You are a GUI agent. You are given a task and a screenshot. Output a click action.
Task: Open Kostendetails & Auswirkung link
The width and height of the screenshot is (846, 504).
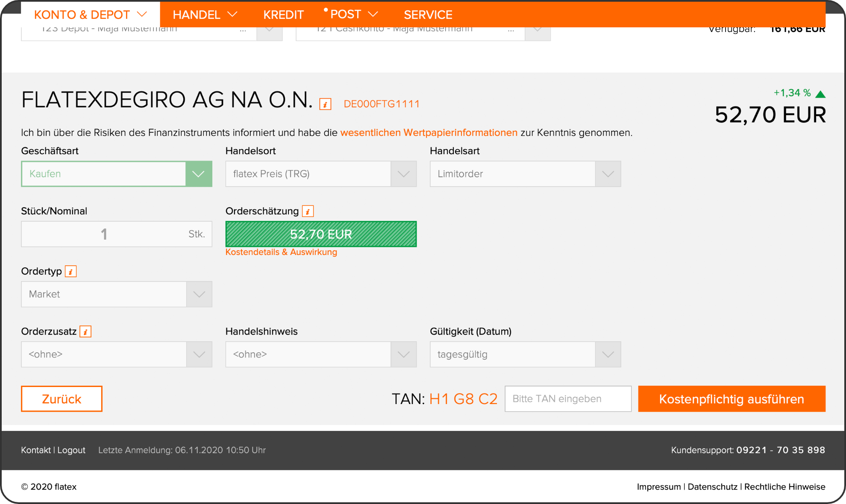click(x=281, y=252)
